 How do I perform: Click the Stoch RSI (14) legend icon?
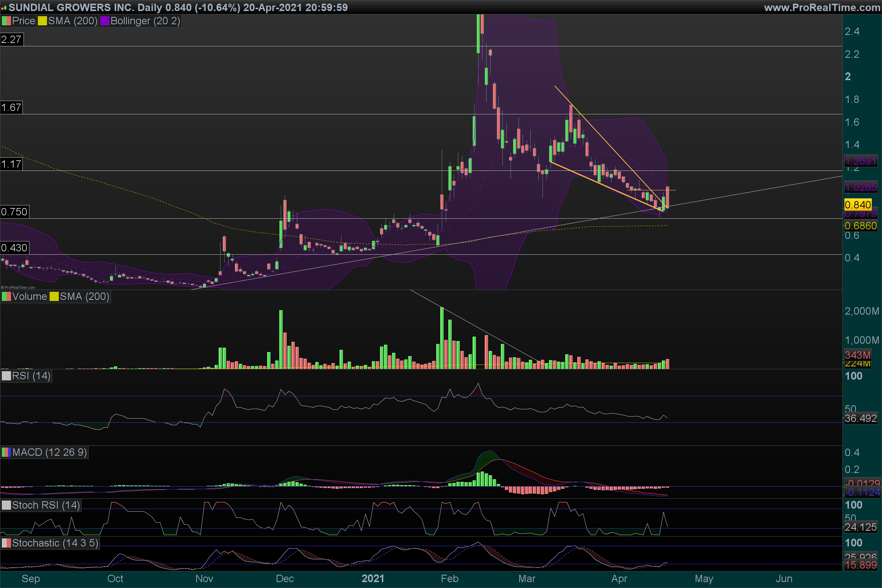pyautogui.click(x=6, y=505)
